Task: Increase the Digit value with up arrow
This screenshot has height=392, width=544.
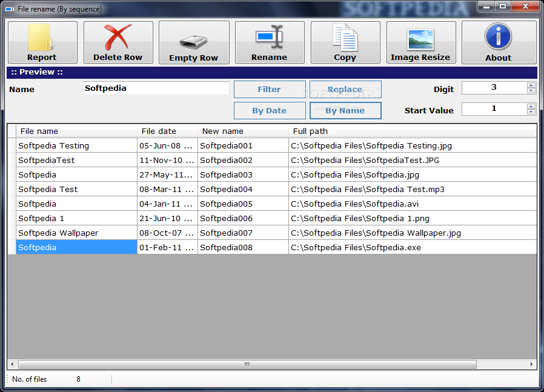Action: 531,85
